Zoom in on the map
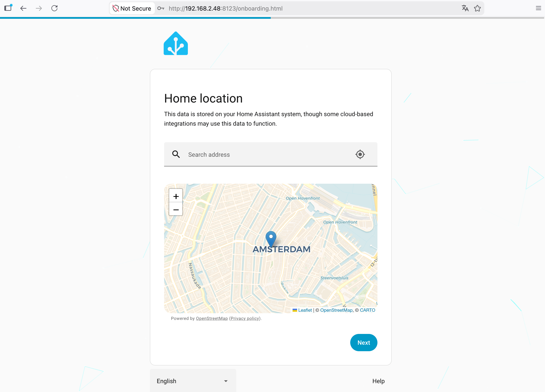545x392 pixels. pos(176,196)
